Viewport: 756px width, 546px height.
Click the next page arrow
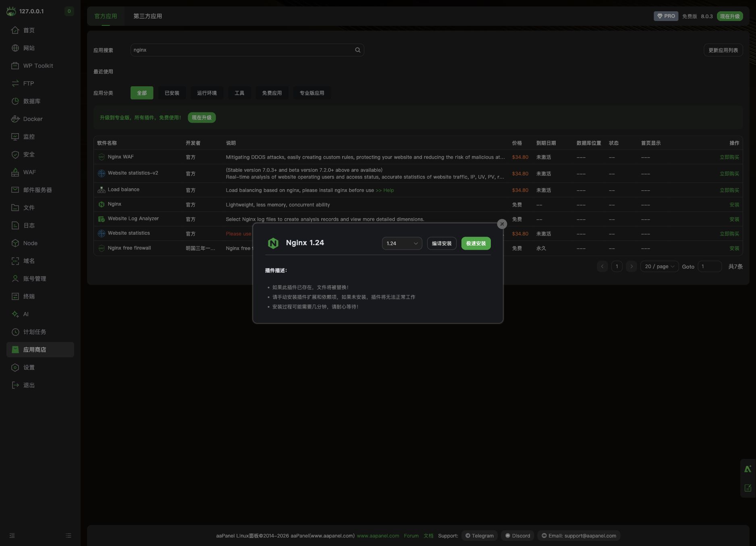click(631, 267)
